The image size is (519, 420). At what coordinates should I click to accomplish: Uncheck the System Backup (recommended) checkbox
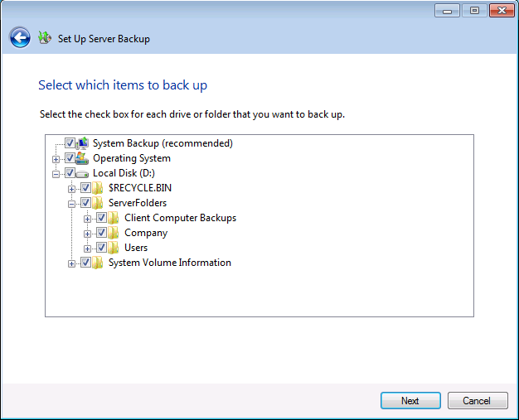coord(70,143)
